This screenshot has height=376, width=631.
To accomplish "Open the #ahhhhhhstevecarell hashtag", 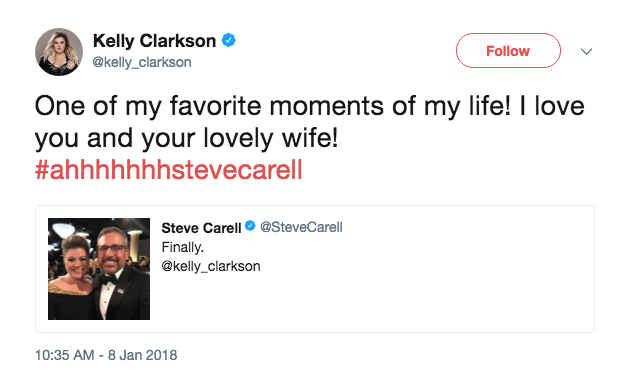I will [169, 169].
